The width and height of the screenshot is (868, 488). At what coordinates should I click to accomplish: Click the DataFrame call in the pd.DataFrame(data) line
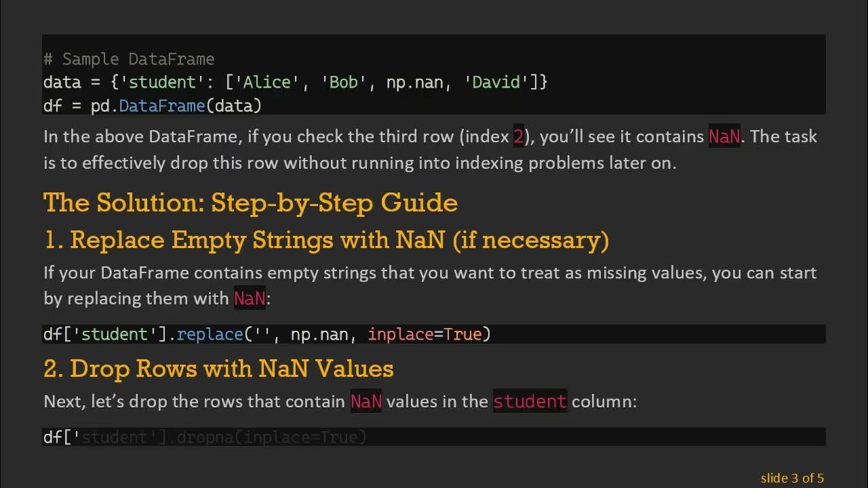tap(161, 106)
